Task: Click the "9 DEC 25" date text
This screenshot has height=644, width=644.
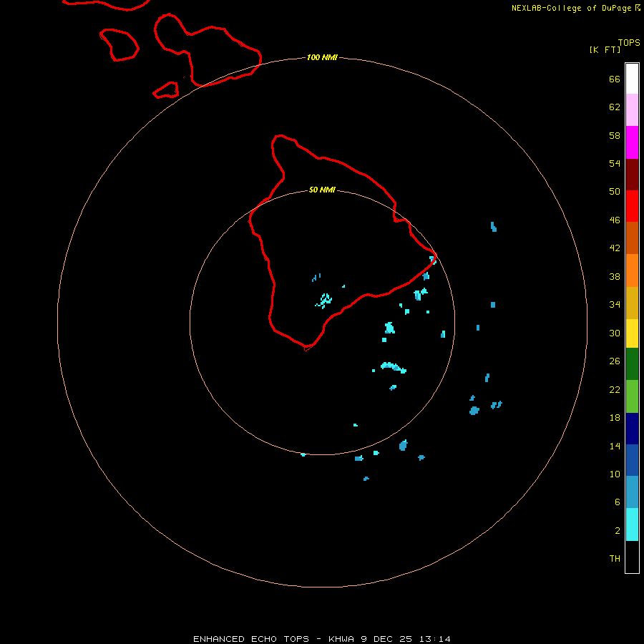Action: (x=386, y=639)
